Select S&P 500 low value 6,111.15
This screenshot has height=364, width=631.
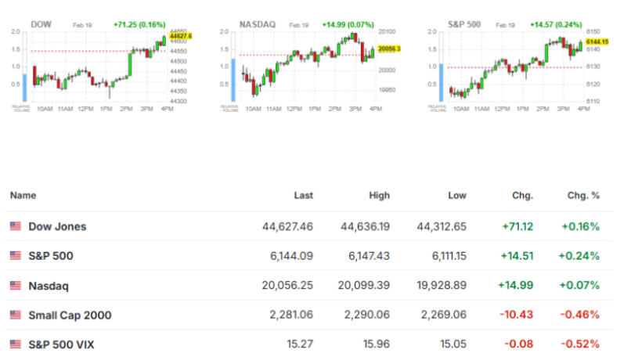449,256
